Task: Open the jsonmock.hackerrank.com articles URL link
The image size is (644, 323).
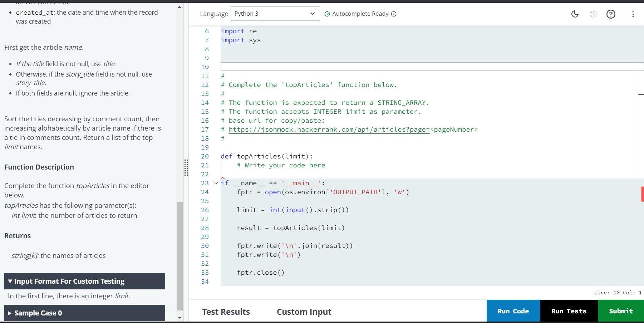Action: coord(329,129)
